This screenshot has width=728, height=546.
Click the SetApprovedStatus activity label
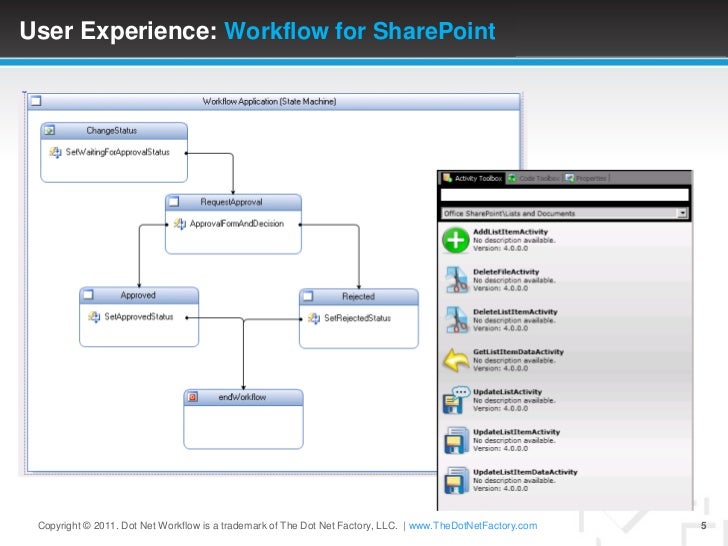(x=138, y=317)
